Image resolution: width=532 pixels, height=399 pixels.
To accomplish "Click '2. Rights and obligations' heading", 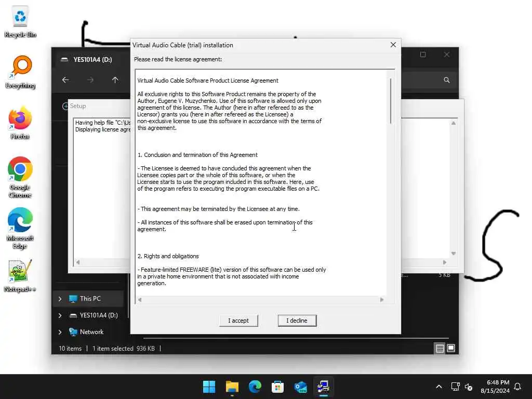I will (168, 256).
